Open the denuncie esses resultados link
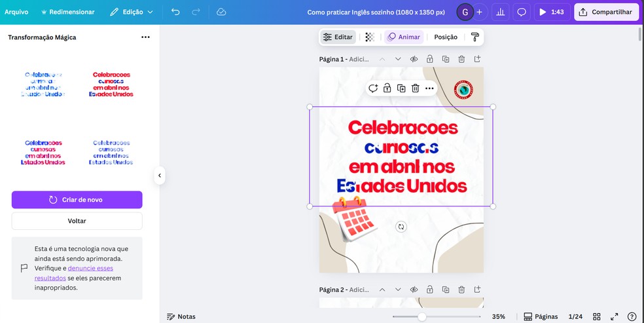The width and height of the screenshot is (644, 323). click(x=74, y=273)
